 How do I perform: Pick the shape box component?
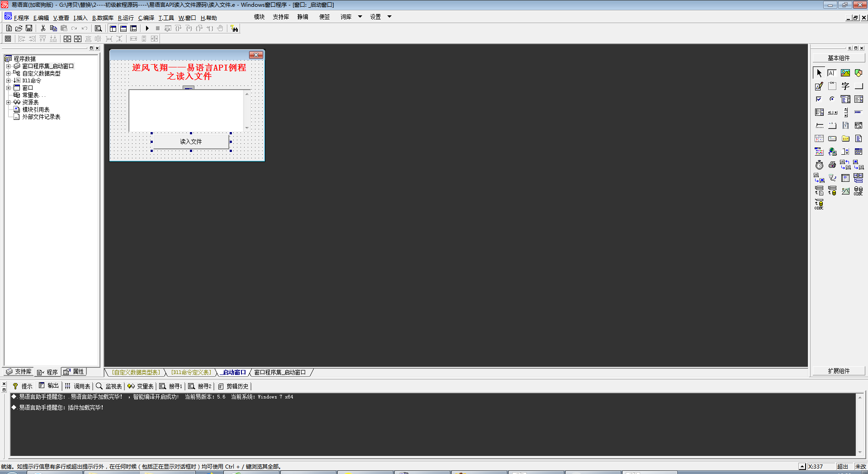coord(859,73)
